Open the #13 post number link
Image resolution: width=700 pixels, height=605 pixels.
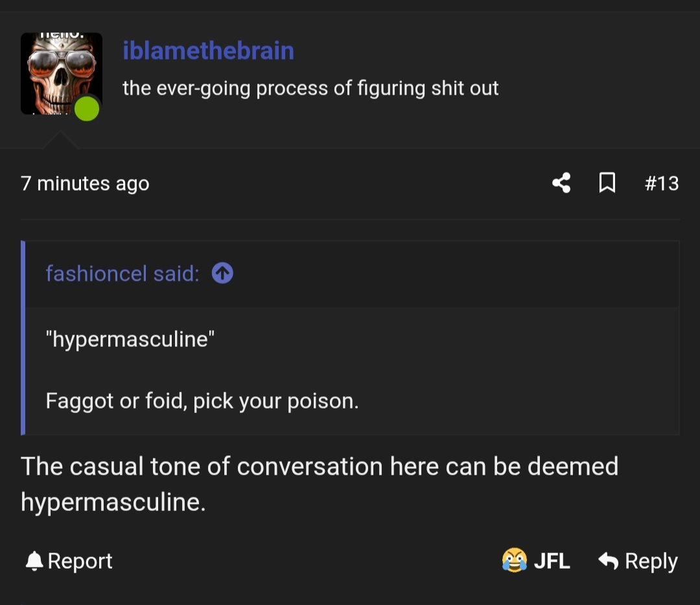[x=661, y=184]
